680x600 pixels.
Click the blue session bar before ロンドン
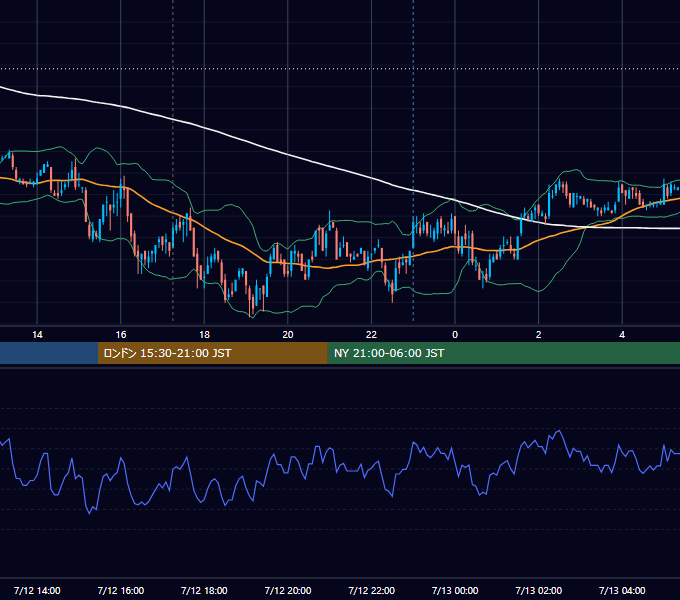(49, 353)
